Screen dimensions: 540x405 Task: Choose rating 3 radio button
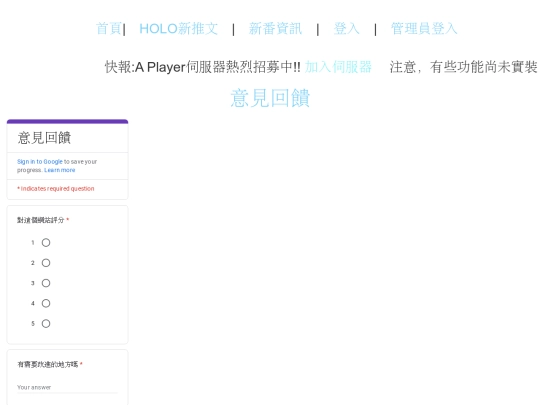click(x=46, y=283)
